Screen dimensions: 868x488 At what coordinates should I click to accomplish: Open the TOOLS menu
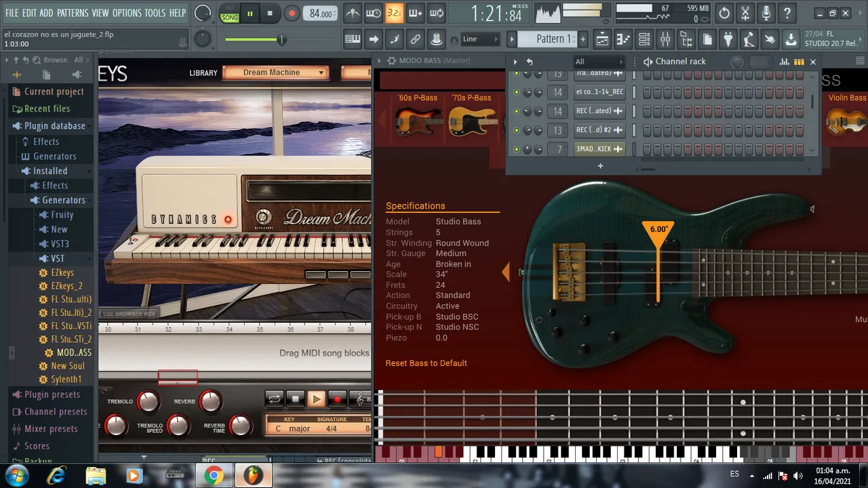(x=155, y=13)
